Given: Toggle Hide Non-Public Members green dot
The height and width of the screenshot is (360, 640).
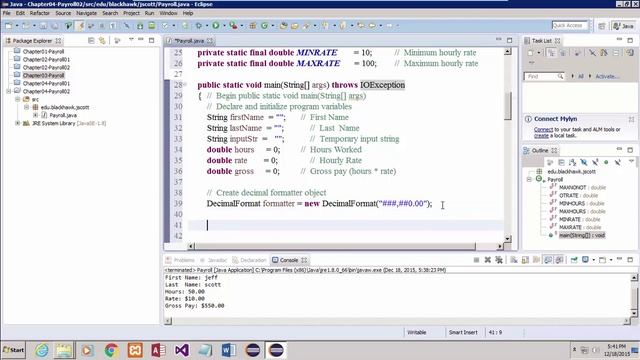Looking at the screenshot, I should pos(606,162).
